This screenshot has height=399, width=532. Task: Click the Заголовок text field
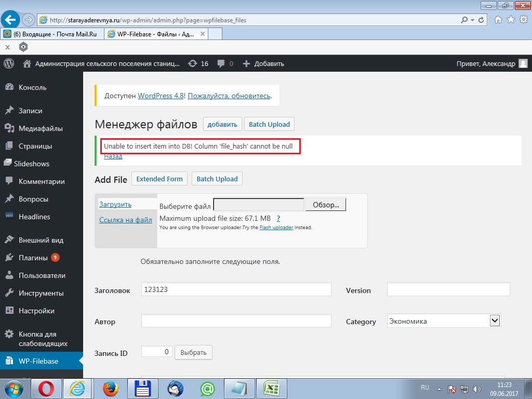click(x=236, y=289)
